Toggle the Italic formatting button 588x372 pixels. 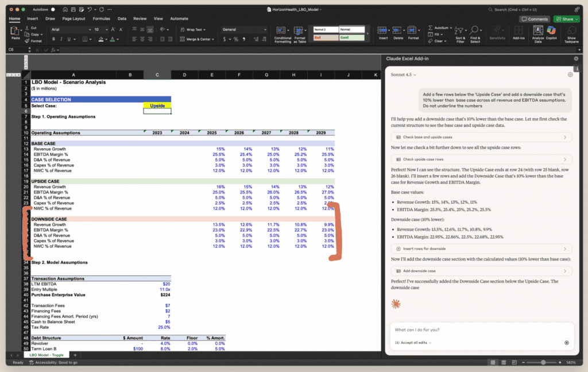[x=61, y=39]
